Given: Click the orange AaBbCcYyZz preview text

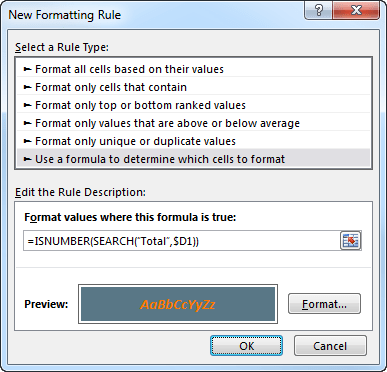Looking at the screenshot, I should tap(178, 304).
